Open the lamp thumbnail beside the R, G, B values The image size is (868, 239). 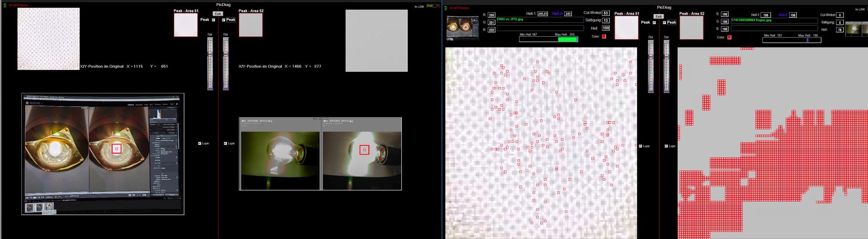pos(462,28)
